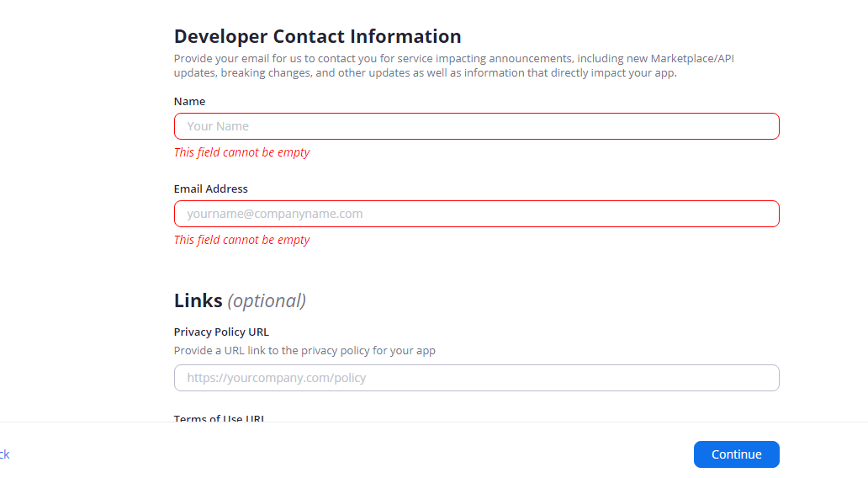Click the 'Email Address' label
The height and width of the screenshot is (478, 868).
click(x=211, y=189)
